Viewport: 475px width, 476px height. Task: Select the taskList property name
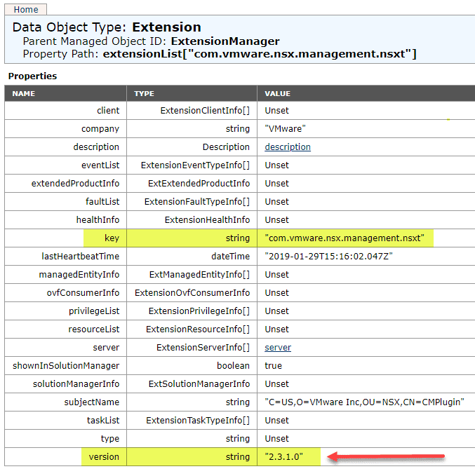[103, 420]
